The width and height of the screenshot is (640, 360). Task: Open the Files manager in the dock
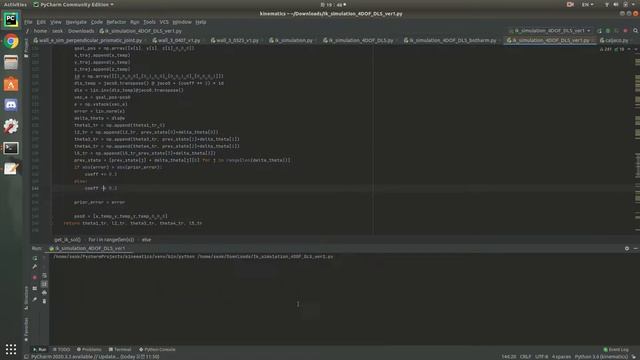(11, 63)
